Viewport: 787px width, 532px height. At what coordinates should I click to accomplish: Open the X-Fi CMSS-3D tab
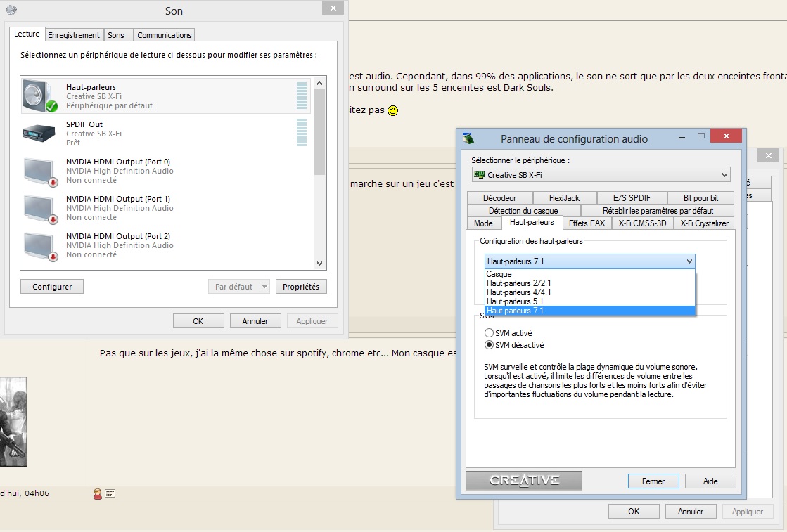[642, 223]
